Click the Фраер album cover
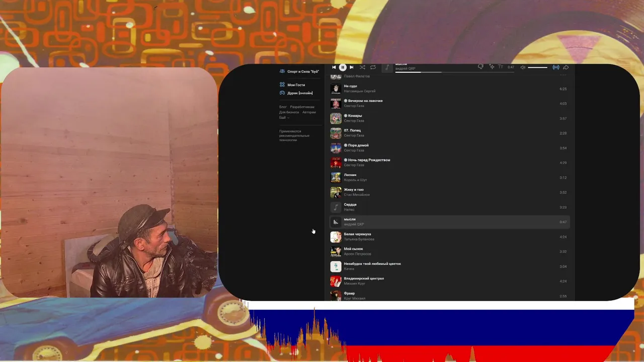 [x=336, y=296]
